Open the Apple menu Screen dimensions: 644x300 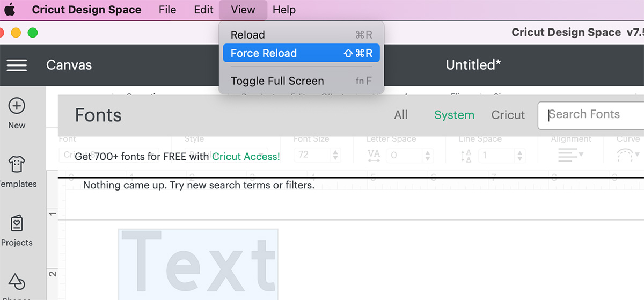coord(10,10)
